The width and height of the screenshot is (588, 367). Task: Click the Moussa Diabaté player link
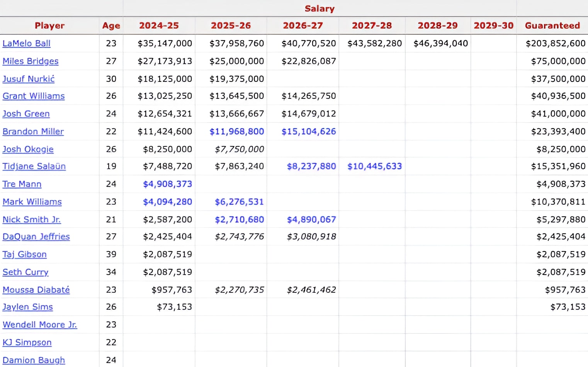[x=36, y=290]
